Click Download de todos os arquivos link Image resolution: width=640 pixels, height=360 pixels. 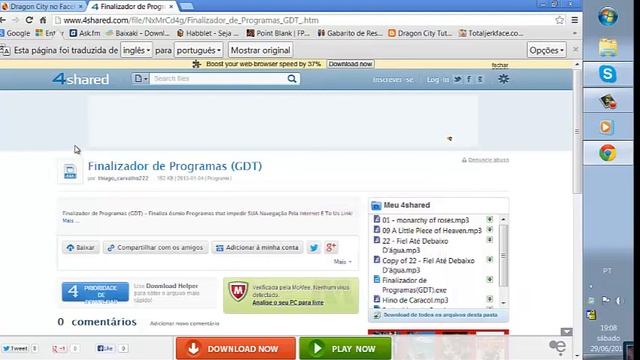tap(440, 315)
